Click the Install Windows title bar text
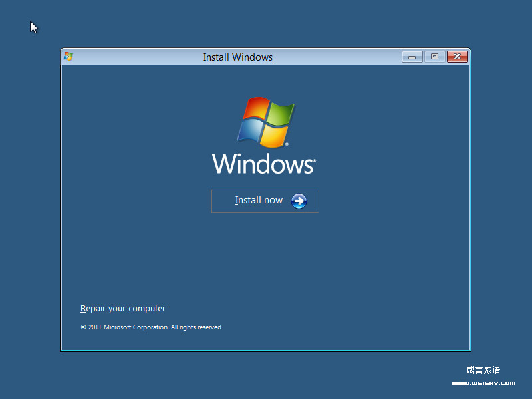 tap(238, 57)
